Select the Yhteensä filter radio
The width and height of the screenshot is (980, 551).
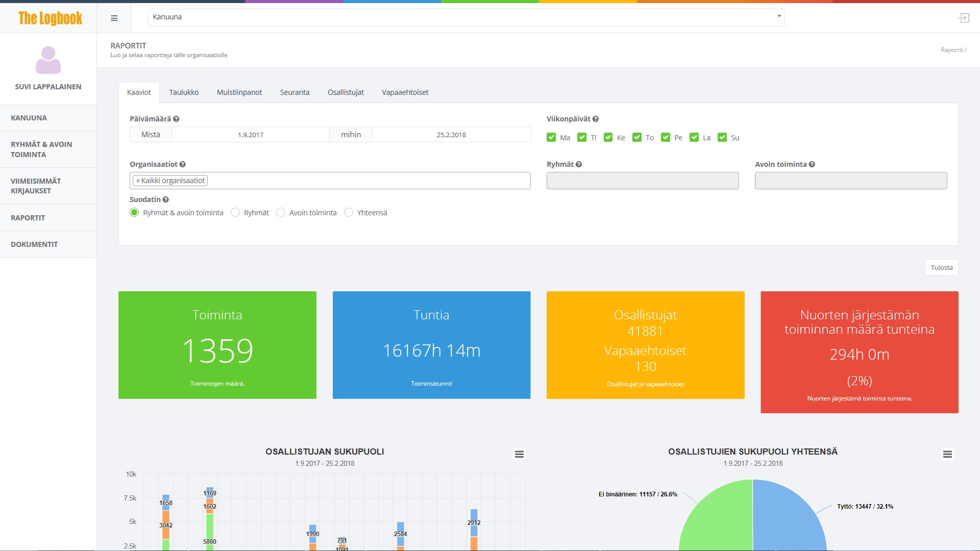click(349, 212)
